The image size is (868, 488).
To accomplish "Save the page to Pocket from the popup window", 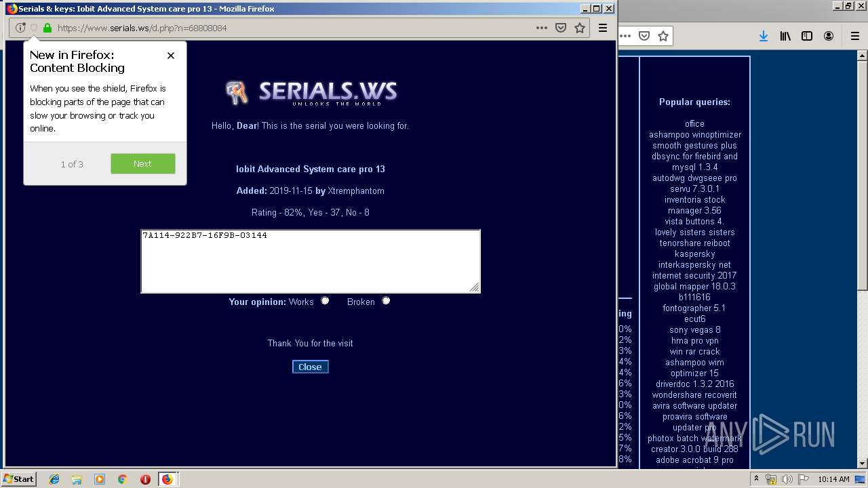I will coord(561,28).
